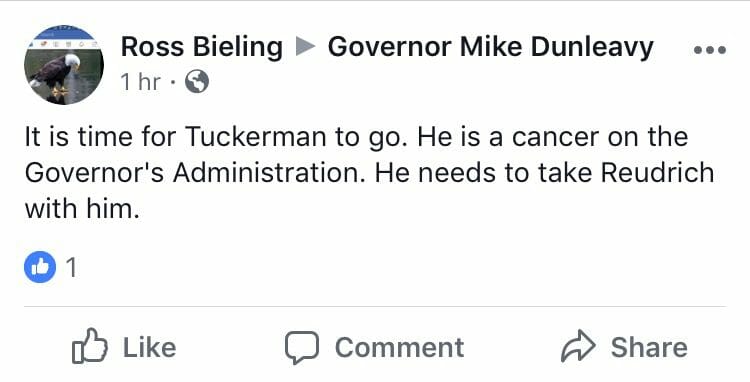Tap the Comment label text

399,347
